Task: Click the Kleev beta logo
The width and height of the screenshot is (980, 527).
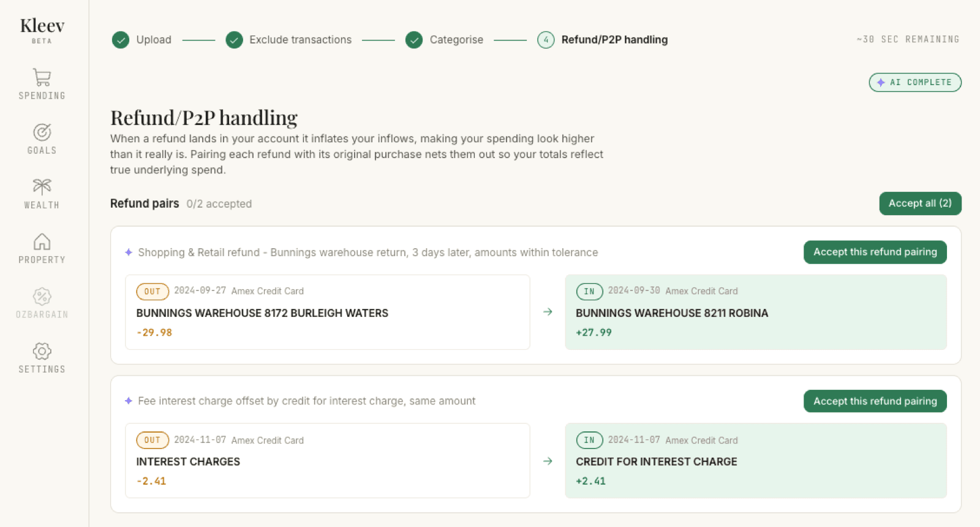Action: (x=42, y=30)
